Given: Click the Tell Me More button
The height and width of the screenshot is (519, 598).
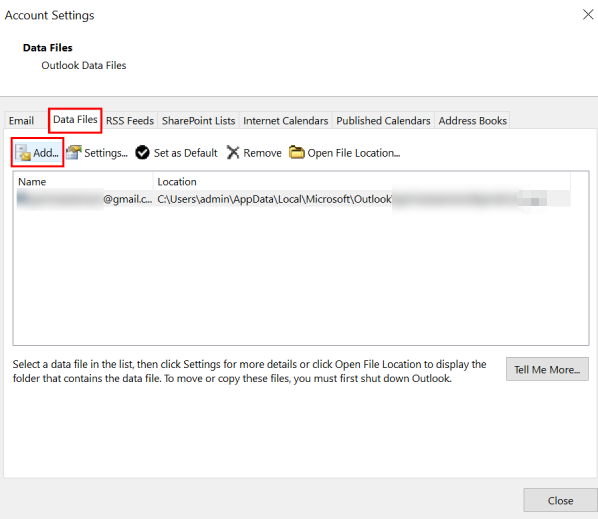Looking at the screenshot, I should click(547, 369).
